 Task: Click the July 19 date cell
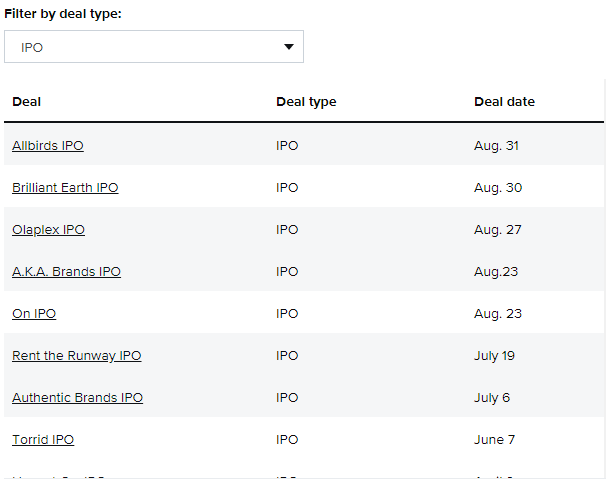click(493, 356)
